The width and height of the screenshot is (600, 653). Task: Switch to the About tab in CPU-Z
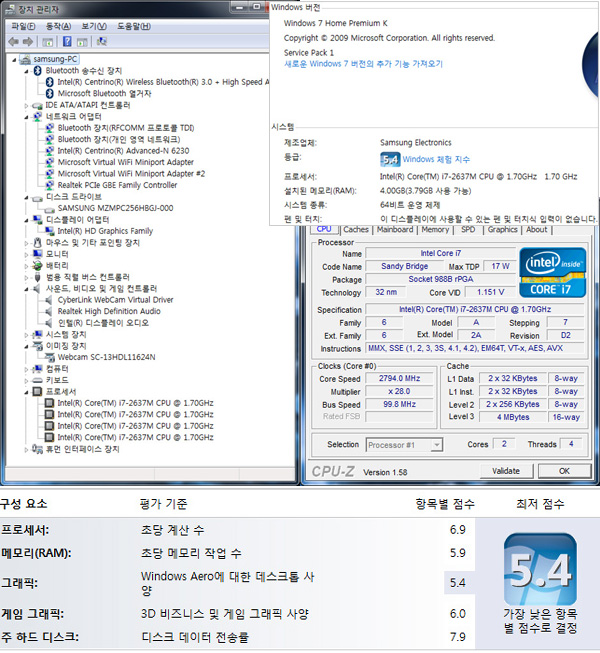pyautogui.click(x=536, y=229)
